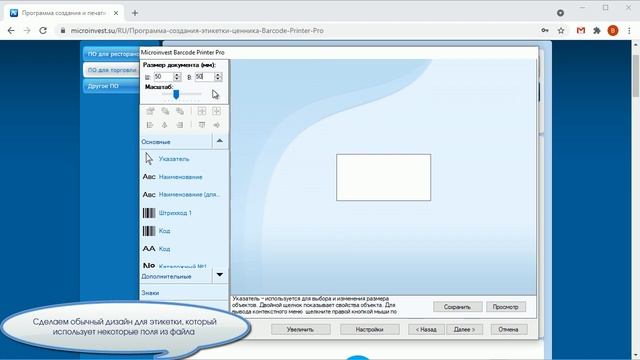The height and width of the screenshot is (360, 640).
Task: Reload the current page in Chrome
Action: click(x=43, y=31)
